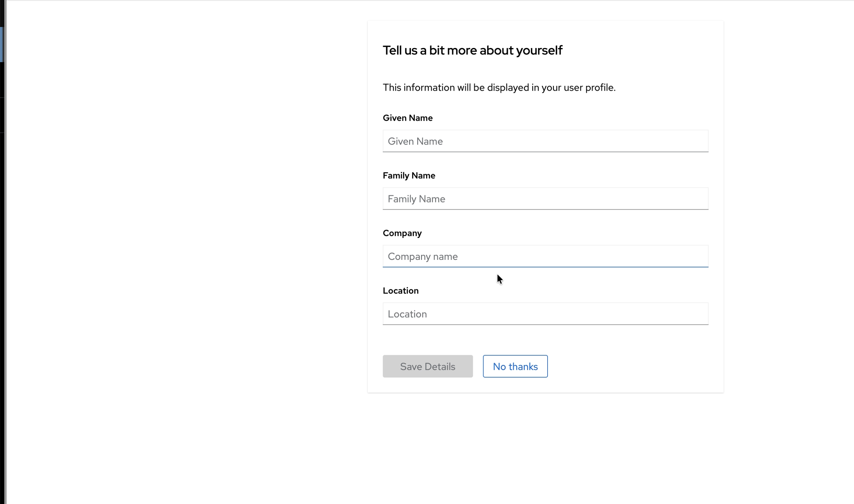Dismiss the form with No thanks
This screenshot has height=504, width=854.
coord(515,366)
